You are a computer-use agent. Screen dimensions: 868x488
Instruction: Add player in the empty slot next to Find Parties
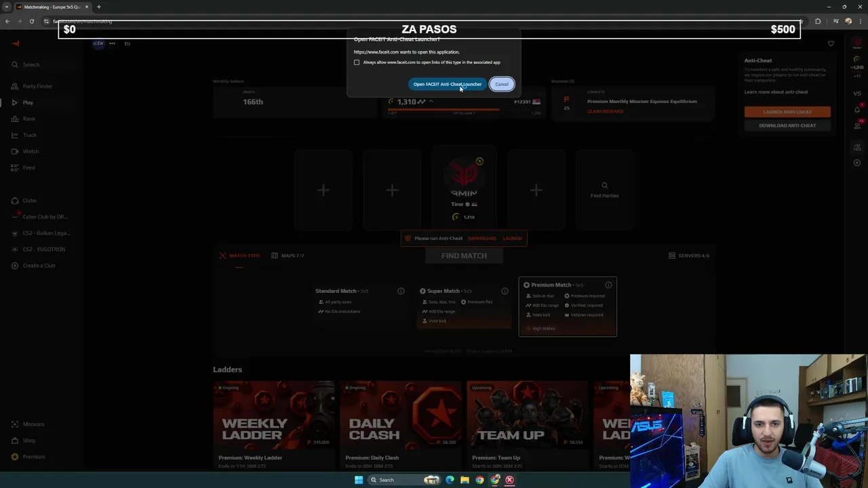[536, 190]
